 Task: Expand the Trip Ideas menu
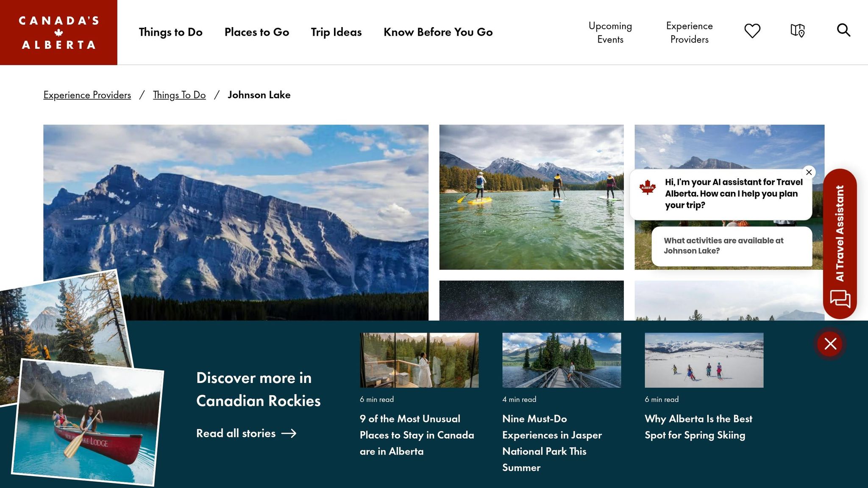coord(336,32)
